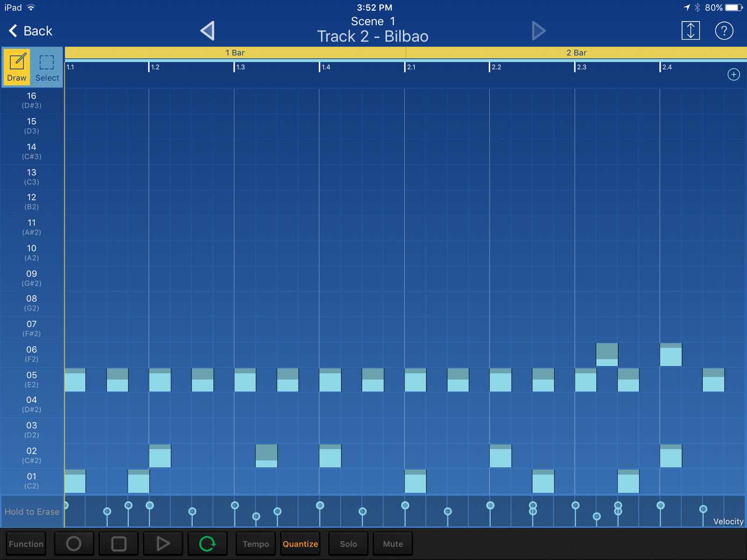The width and height of the screenshot is (747, 560).
Task: Adjust the velocity handle at beat 2.1
Action: [405, 505]
